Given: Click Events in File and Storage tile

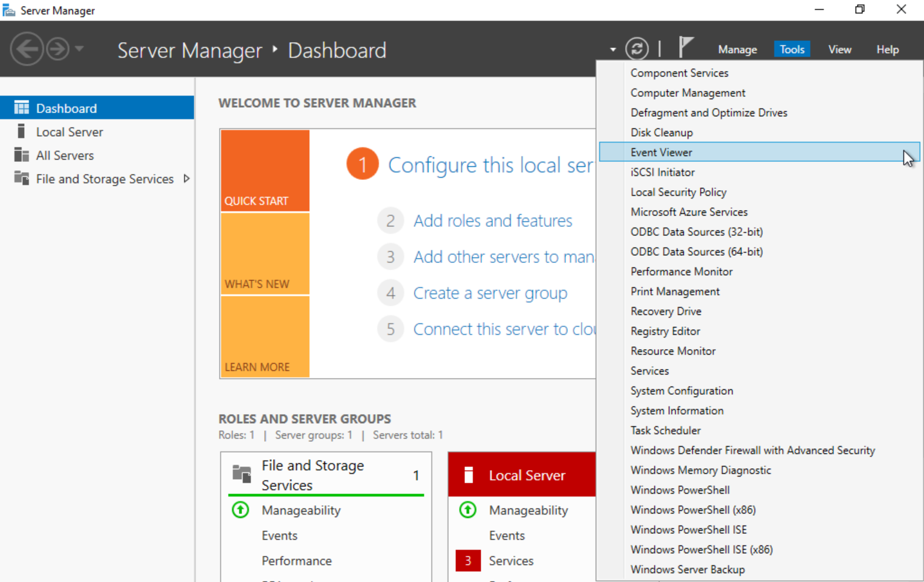Looking at the screenshot, I should click(x=280, y=536).
